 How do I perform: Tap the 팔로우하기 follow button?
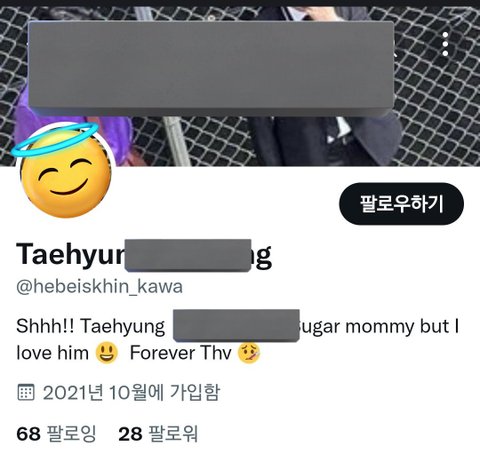pyautogui.click(x=401, y=204)
